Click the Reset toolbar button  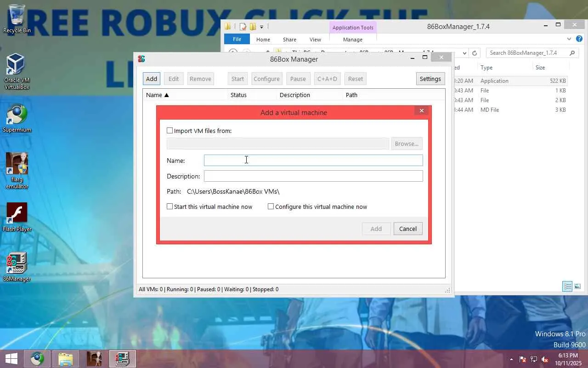[x=356, y=79]
